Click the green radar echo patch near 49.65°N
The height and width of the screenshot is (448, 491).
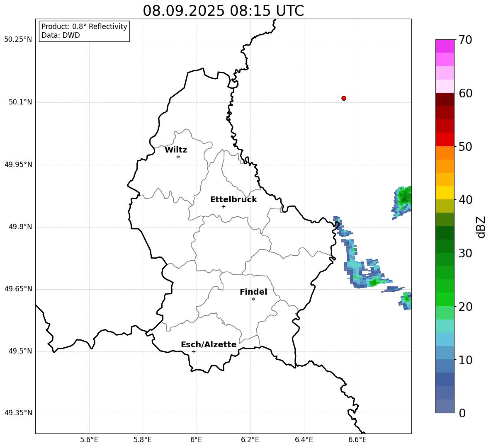tap(373, 283)
